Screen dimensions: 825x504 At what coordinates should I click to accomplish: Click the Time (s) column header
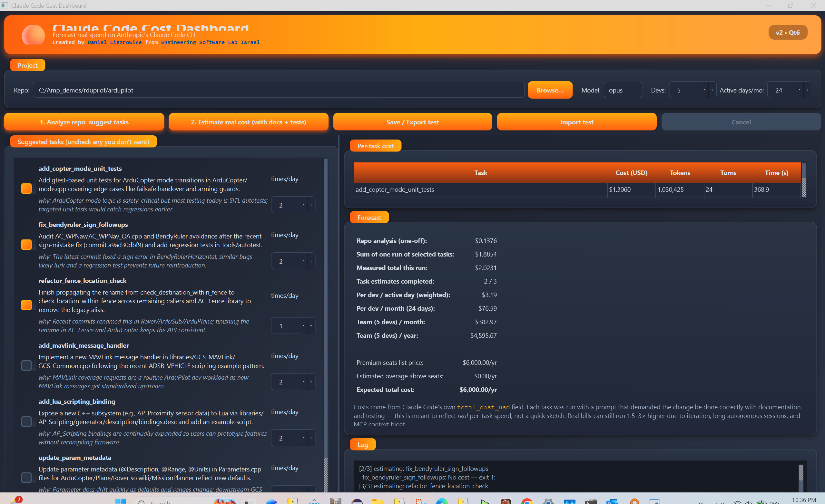[x=776, y=173]
